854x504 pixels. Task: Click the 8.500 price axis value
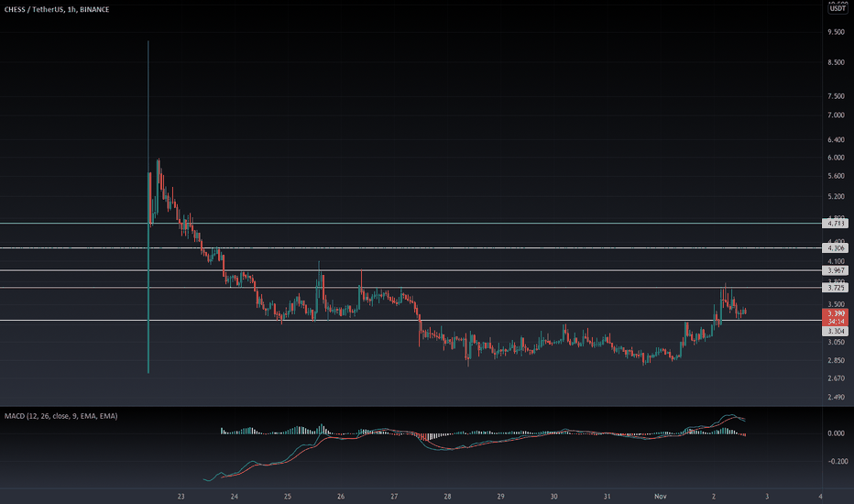pos(836,62)
